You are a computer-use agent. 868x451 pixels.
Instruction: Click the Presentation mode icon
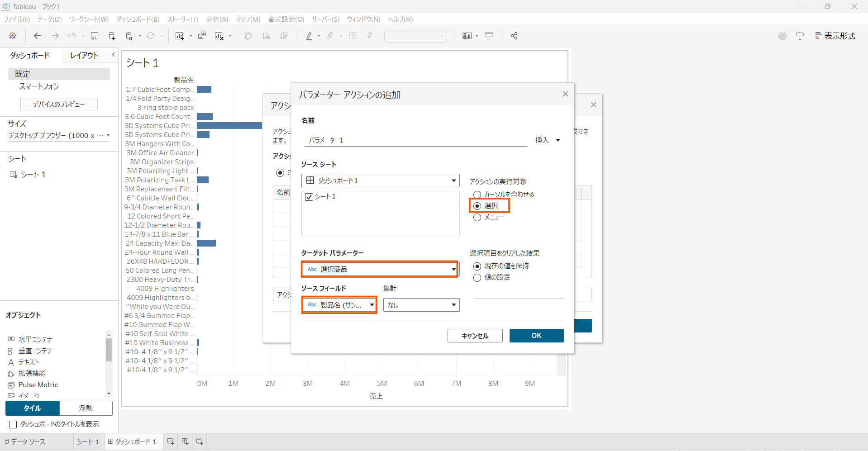click(x=489, y=36)
